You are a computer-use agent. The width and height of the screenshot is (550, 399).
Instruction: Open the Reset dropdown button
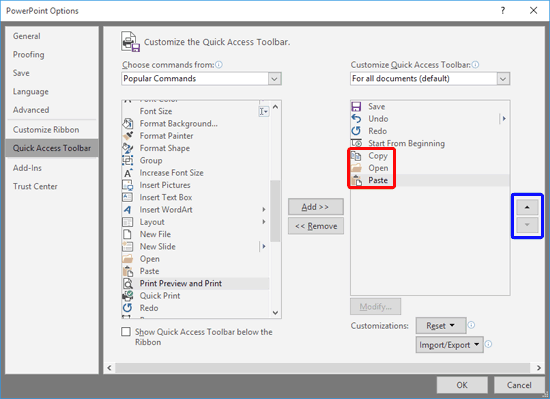tap(441, 326)
